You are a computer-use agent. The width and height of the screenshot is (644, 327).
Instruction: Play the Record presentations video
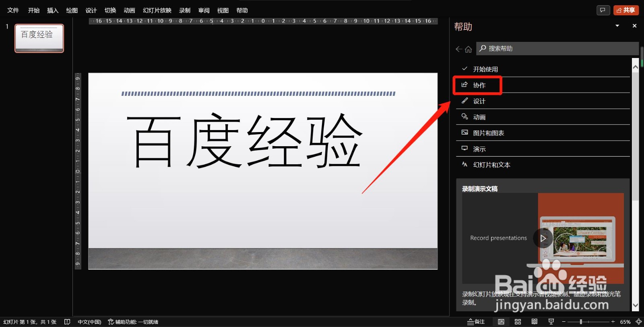coord(543,238)
